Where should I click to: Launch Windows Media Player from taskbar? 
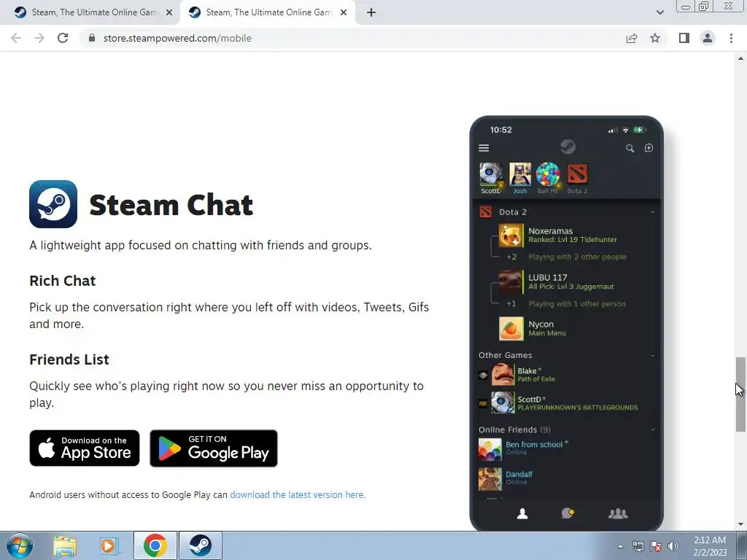109,545
